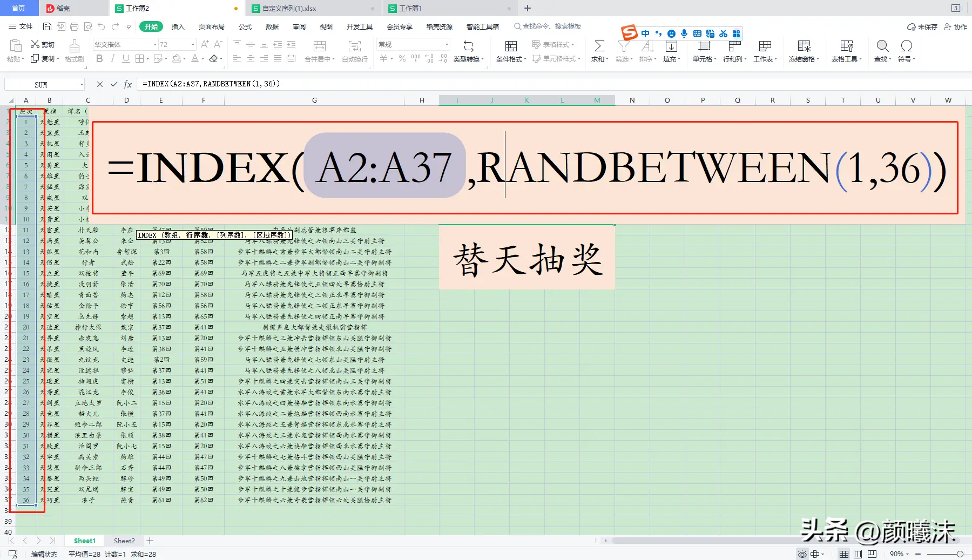Click the AutoSum (求和) sigma icon
972x560 pixels.
(x=599, y=46)
